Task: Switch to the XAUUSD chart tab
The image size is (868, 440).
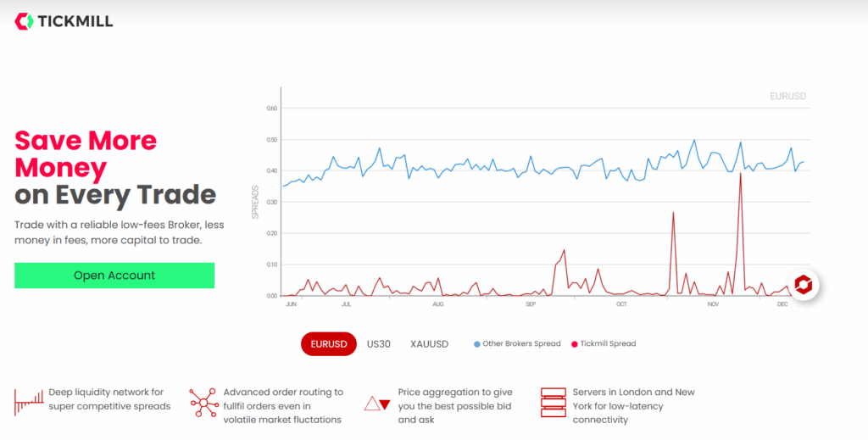Action: 430,344
